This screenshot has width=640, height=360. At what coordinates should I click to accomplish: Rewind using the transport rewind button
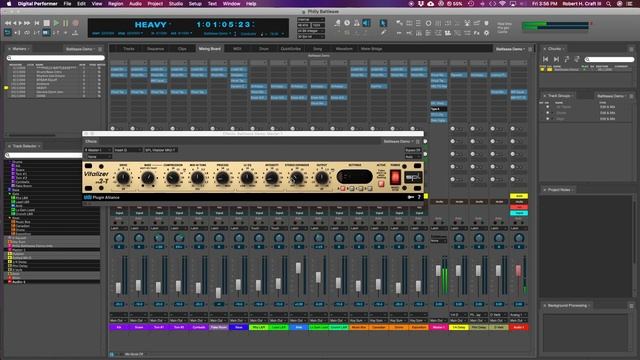pyautogui.click(x=8, y=23)
